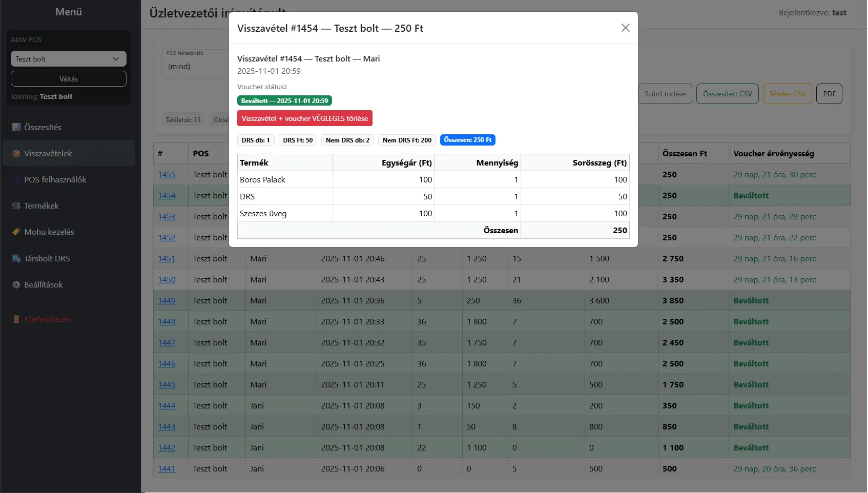Screen dimensions: 868x493
Task: Select the Termékek menu item
Action: click(42, 206)
